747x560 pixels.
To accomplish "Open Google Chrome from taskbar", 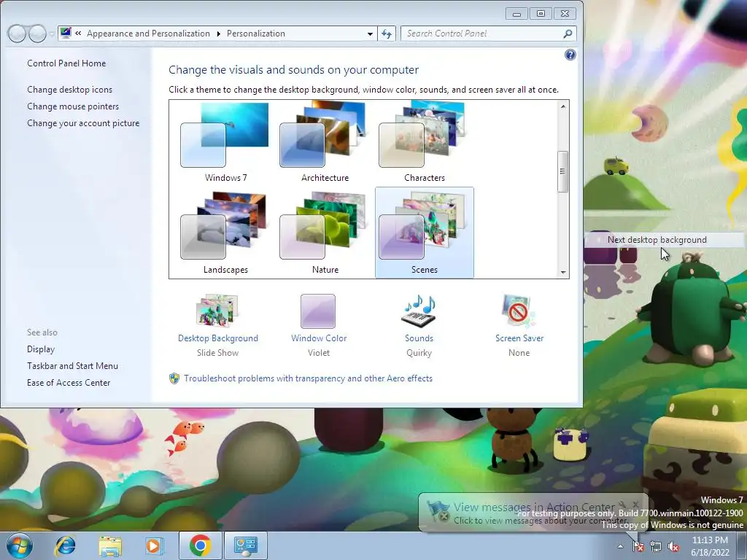I will (200, 545).
